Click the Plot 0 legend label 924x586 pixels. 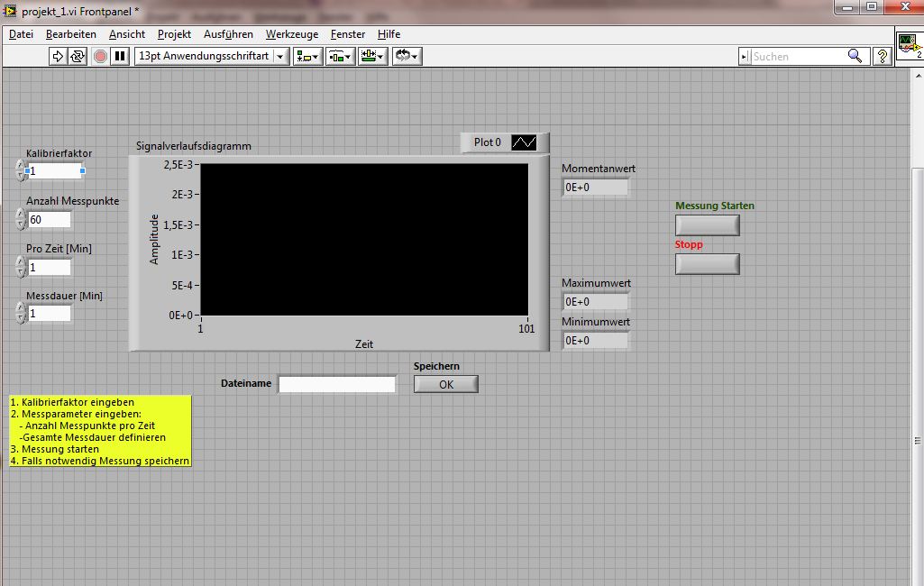coord(488,142)
